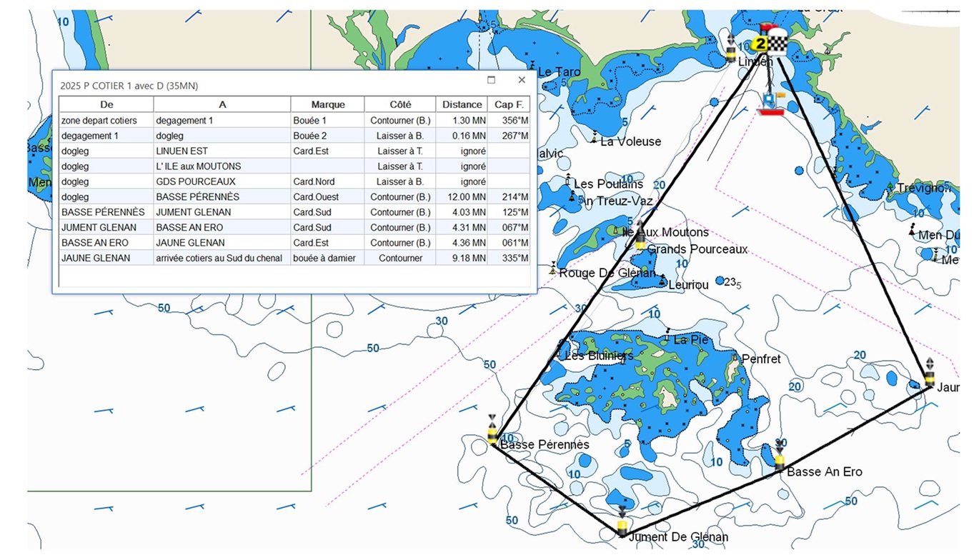Viewport: 979px width, 560px height.
Task: Click the Rouge De Glénan beacon marker
Action: click(552, 269)
